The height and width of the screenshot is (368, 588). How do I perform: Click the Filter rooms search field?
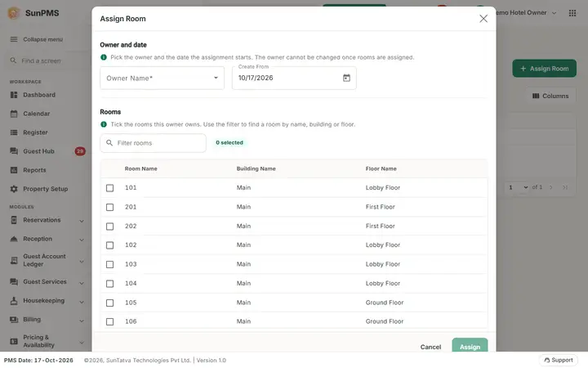tap(153, 143)
